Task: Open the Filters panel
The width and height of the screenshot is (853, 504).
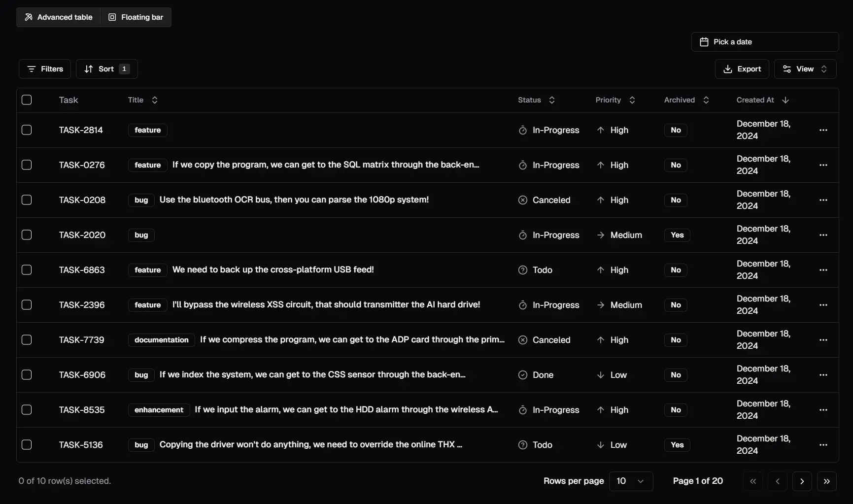Action: (45, 69)
